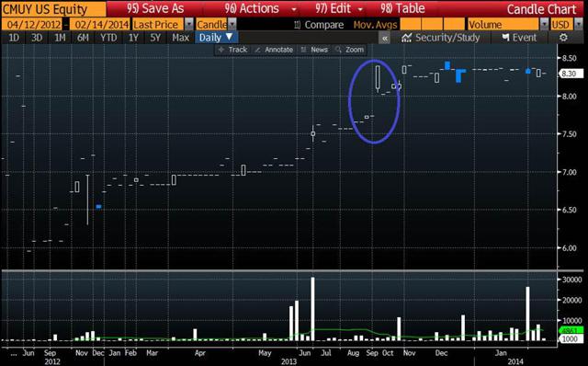Show News markers on the chart
The height and width of the screenshot is (366, 588).
tap(314, 50)
